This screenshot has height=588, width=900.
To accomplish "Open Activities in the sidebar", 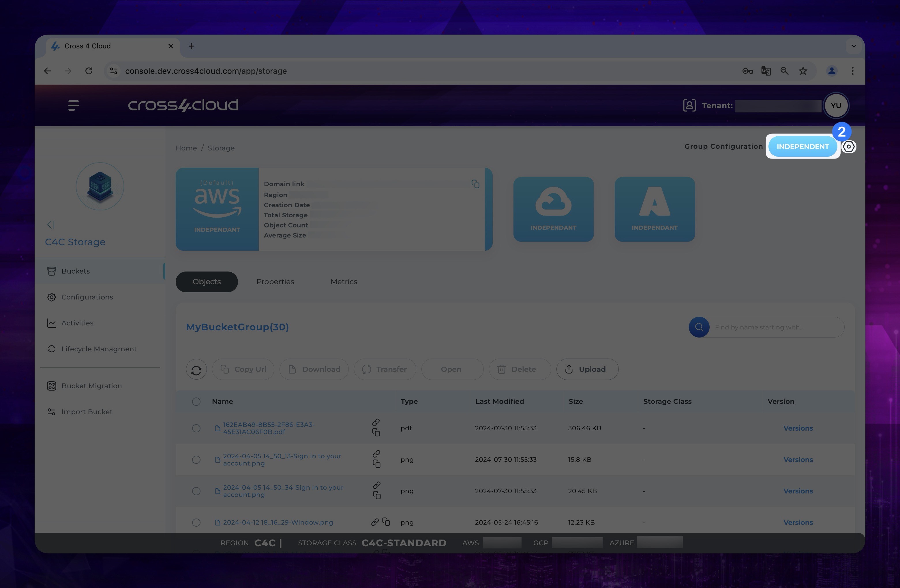I will click(100, 323).
